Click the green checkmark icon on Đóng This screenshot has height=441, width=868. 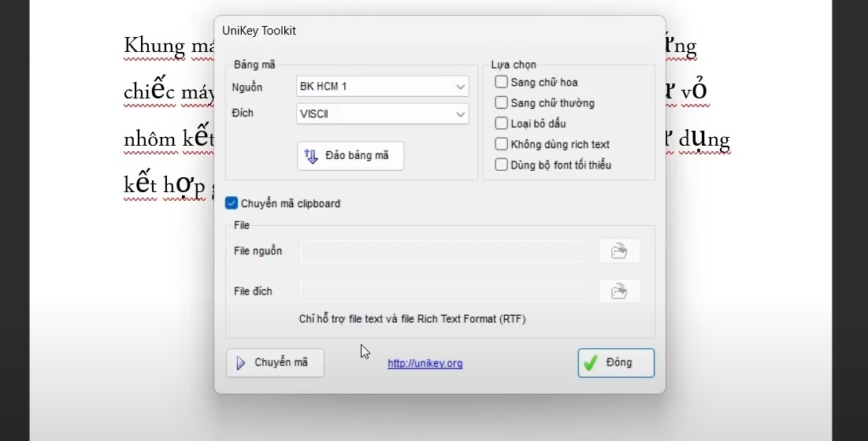pyautogui.click(x=589, y=363)
